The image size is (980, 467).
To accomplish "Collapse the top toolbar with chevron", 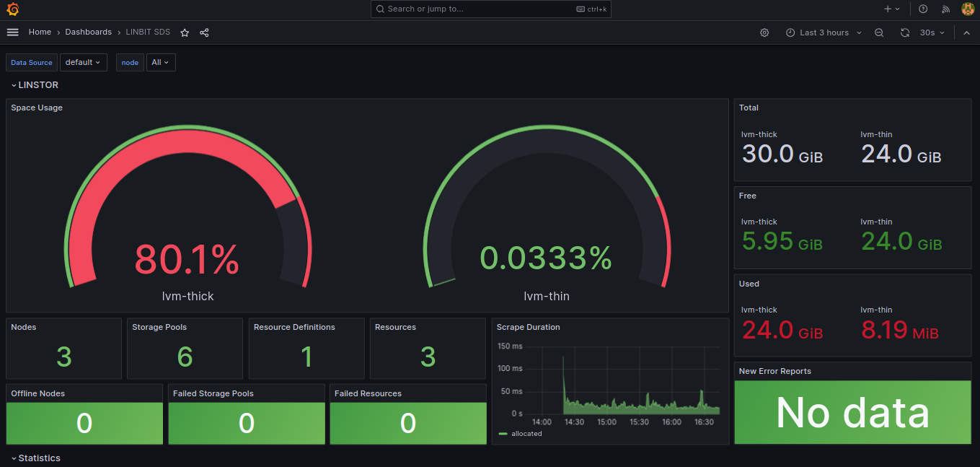I will (x=966, y=32).
